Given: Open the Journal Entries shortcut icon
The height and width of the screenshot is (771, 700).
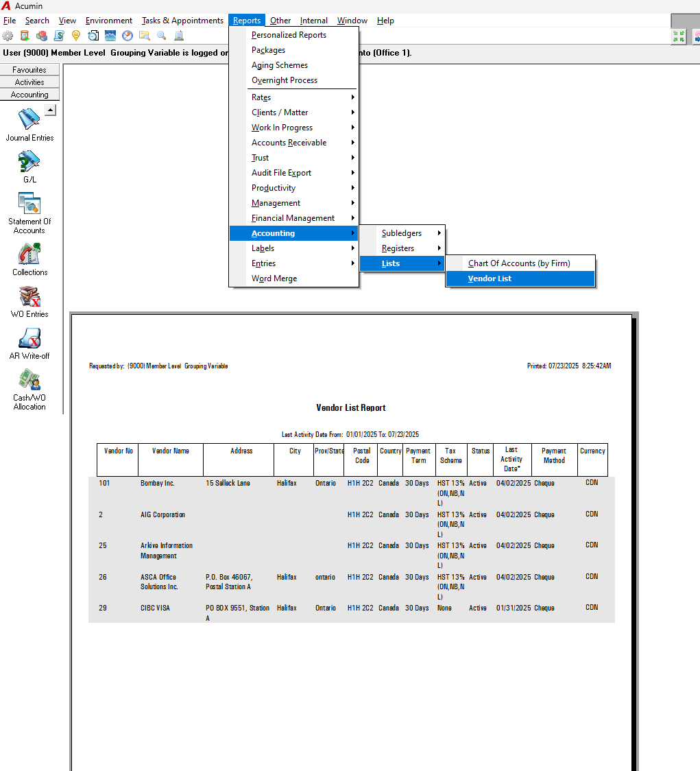Looking at the screenshot, I should coord(29,119).
